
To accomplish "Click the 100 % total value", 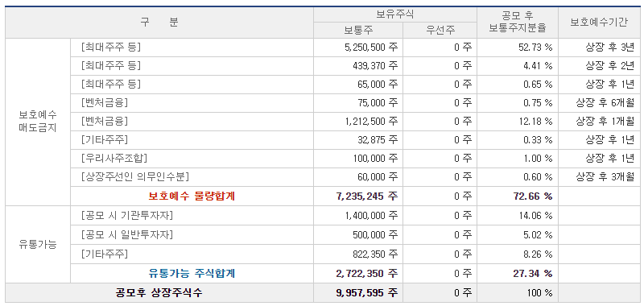I will [x=539, y=293].
